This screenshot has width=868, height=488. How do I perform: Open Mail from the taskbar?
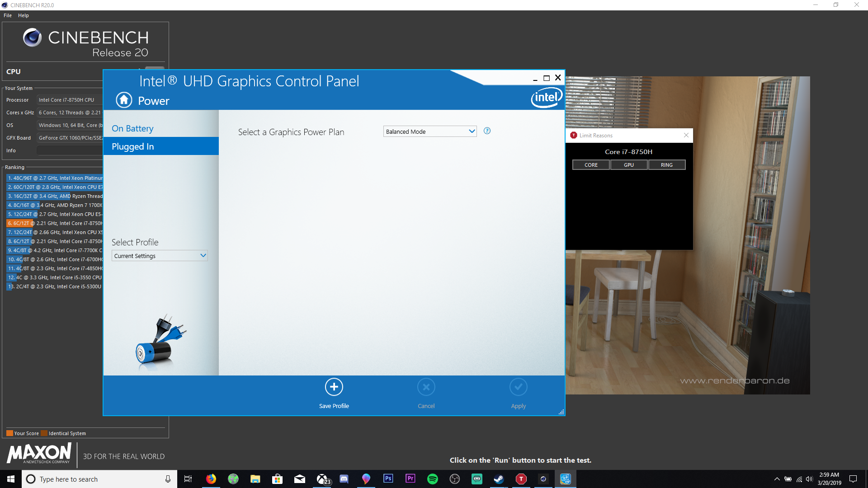pos(300,479)
